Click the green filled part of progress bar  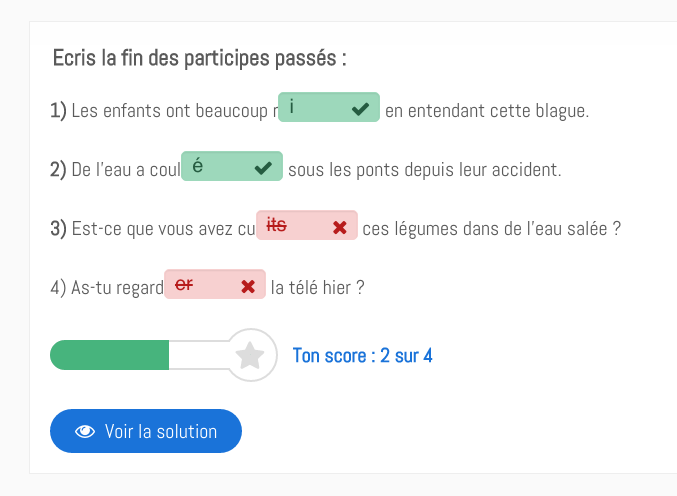(109, 355)
